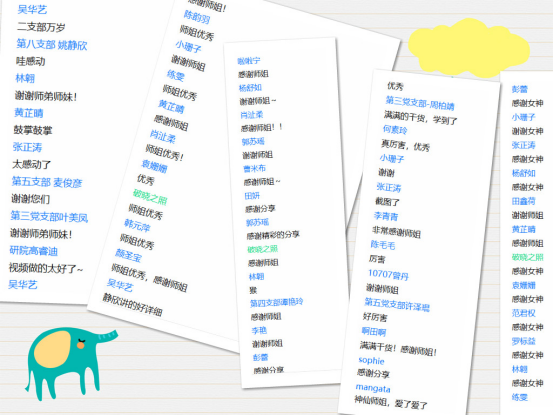Viewport: 553px width, 415px height.
Task: Open the 10707曾丹 username
Action: pyautogui.click(x=388, y=275)
